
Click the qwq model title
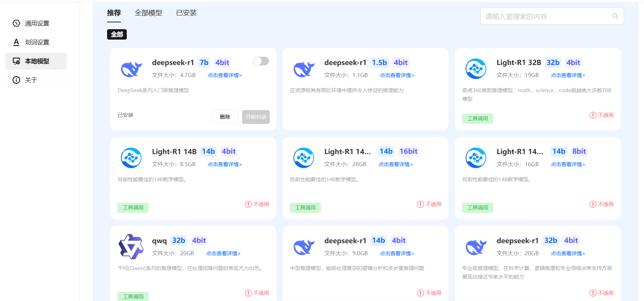point(159,241)
